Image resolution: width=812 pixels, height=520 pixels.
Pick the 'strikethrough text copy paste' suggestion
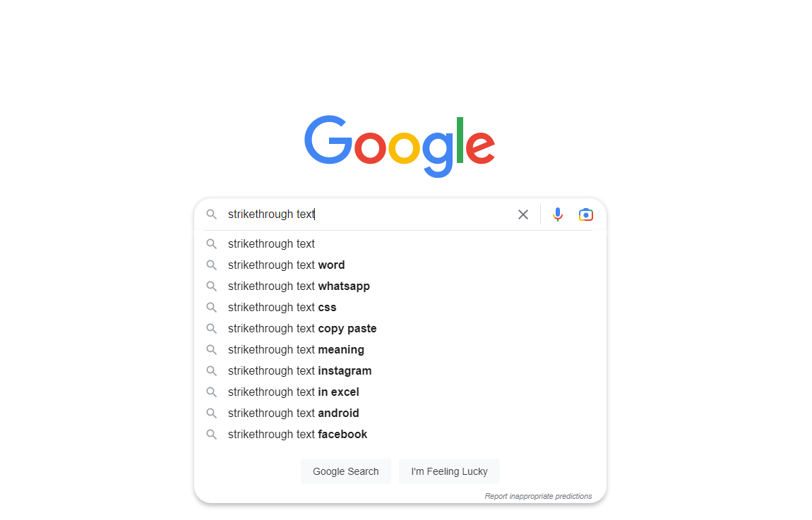click(400, 329)
